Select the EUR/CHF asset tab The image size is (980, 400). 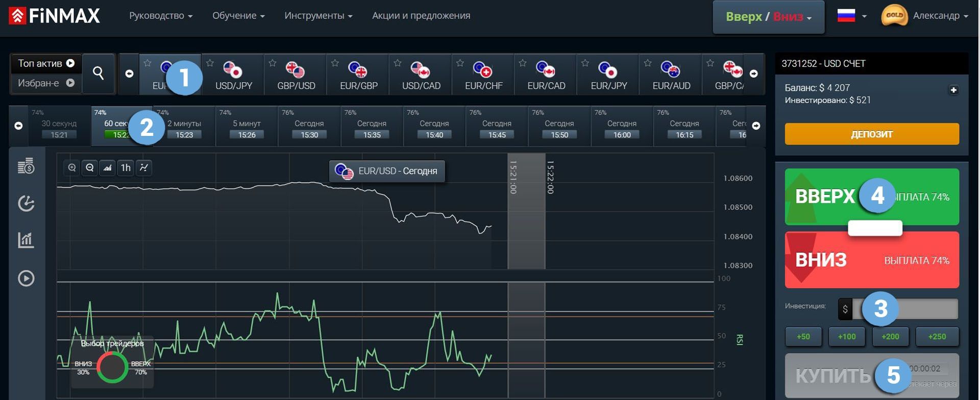(x=484, y=75)
